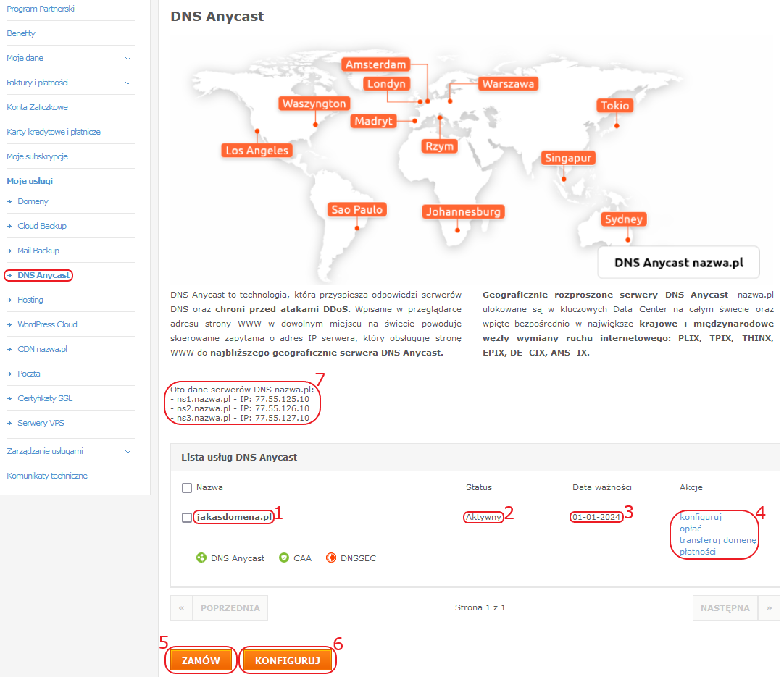Go to first page double-arrow button
The height and width of the screenshot is (677, 784).
tap(181, 607)
